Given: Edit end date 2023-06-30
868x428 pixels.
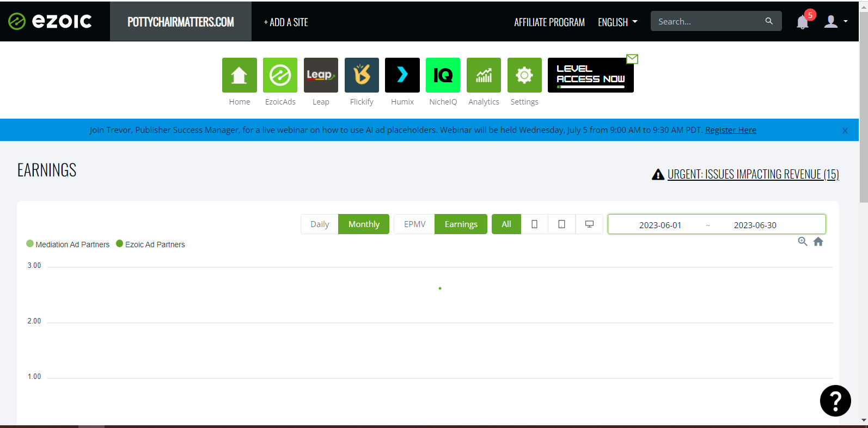Looking at the screenshot, I should (755, 225).
